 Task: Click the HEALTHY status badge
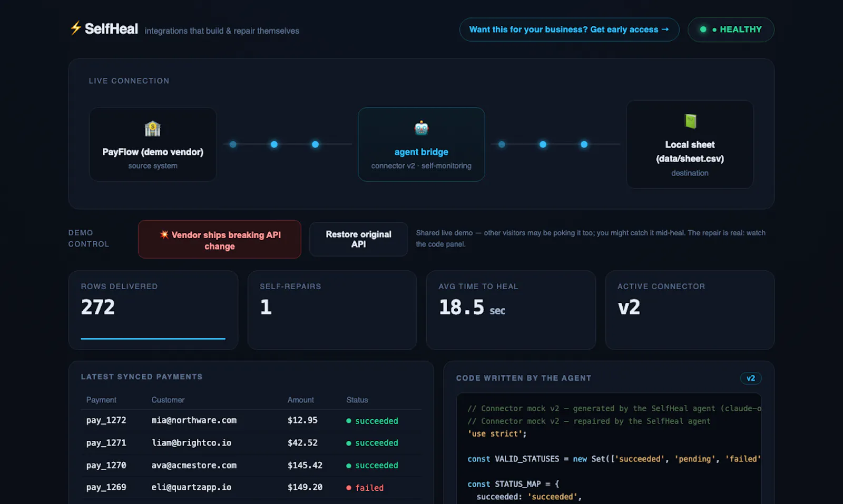tap(731, 29)
